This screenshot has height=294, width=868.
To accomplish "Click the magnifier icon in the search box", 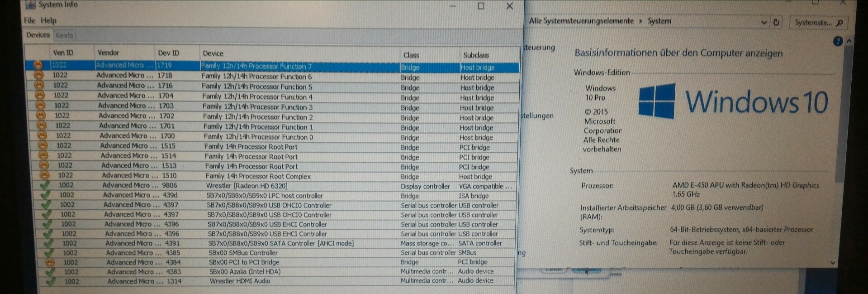I will click(840, 23).
